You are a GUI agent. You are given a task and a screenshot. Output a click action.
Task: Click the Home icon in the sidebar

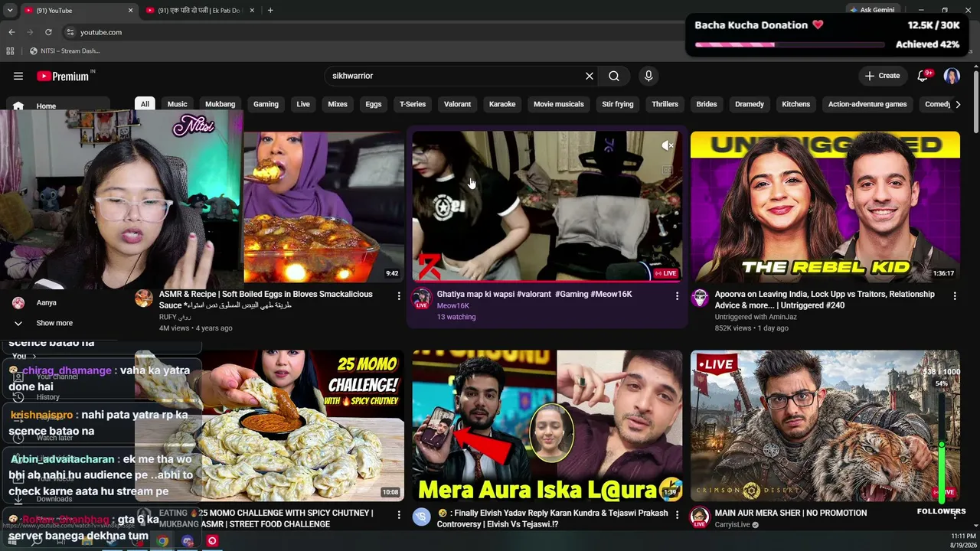point(18,106)
